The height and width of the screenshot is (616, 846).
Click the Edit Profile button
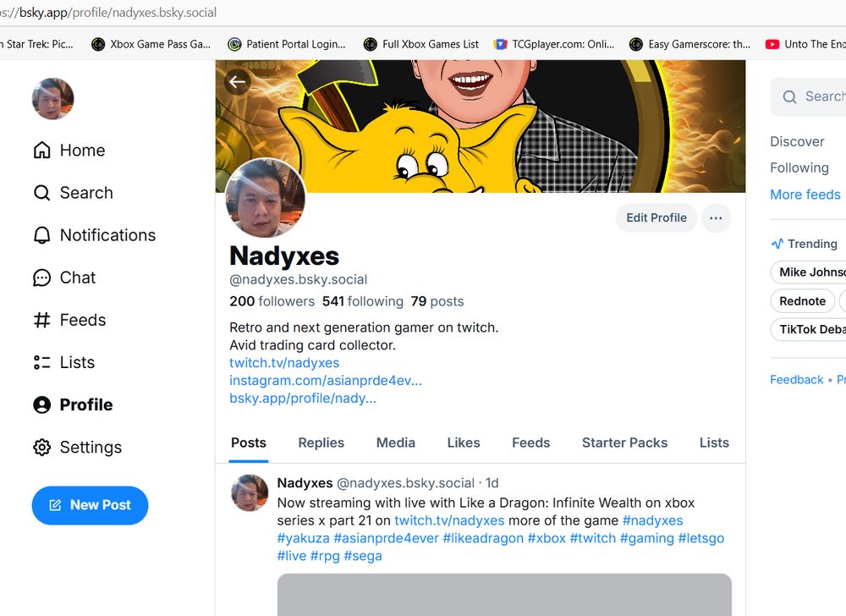(x=656, y=218)
